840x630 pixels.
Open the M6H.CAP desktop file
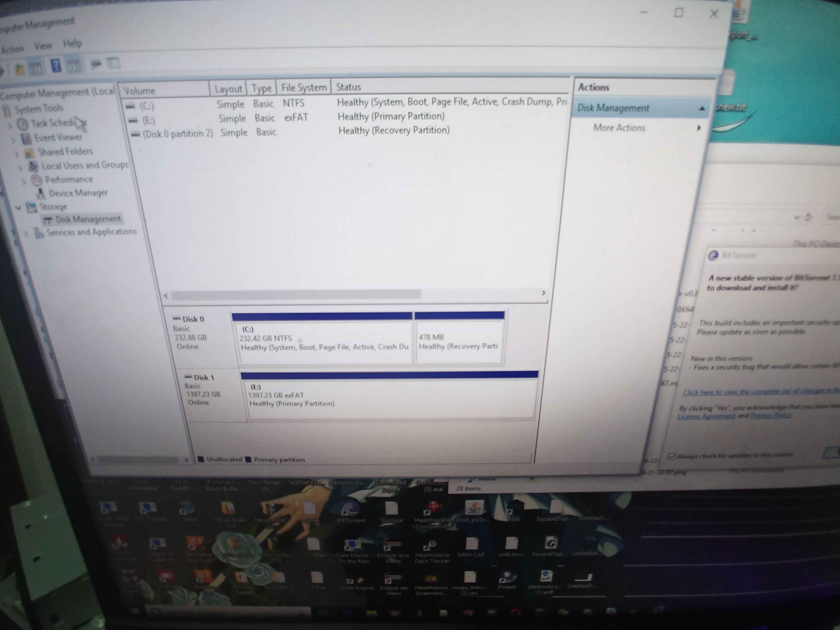point(471,547)
